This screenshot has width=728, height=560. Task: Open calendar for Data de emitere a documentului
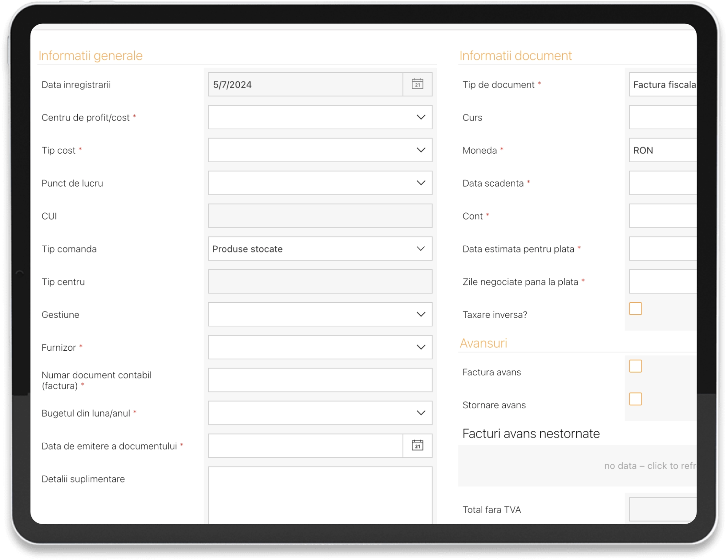click(417, 445)
